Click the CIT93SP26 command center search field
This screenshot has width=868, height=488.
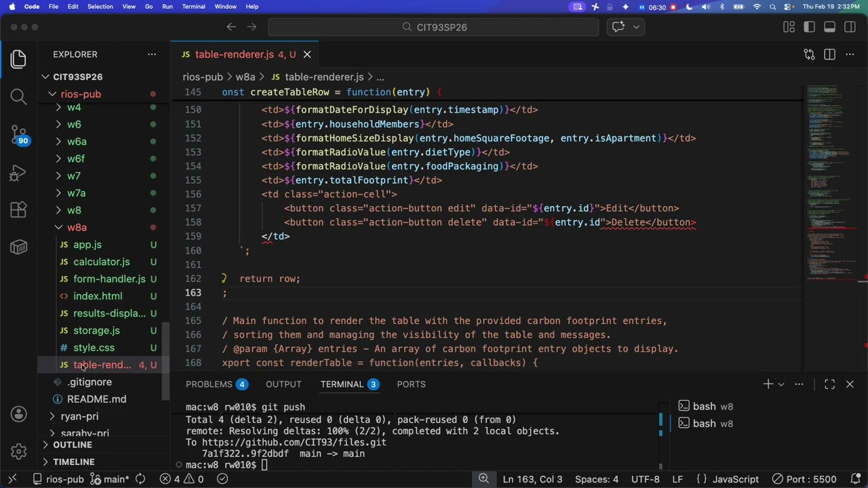(x=433, y=27)
